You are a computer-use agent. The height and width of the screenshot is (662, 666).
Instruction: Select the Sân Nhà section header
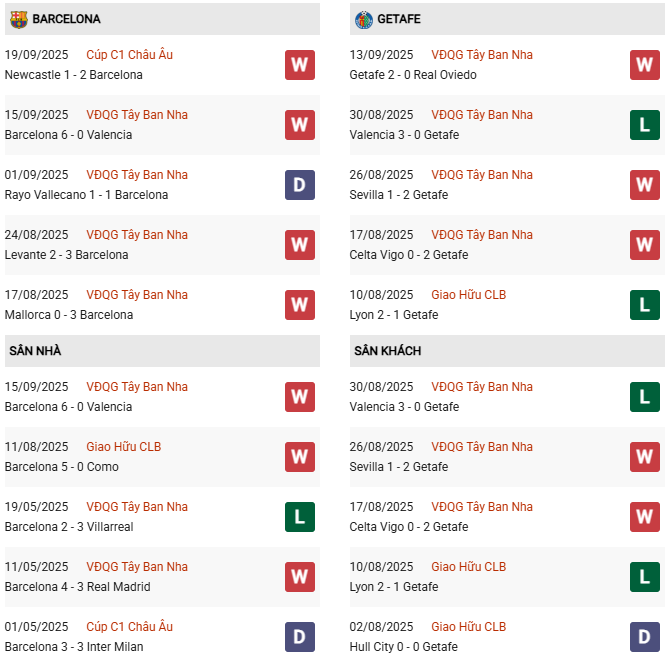pos(162,351)
